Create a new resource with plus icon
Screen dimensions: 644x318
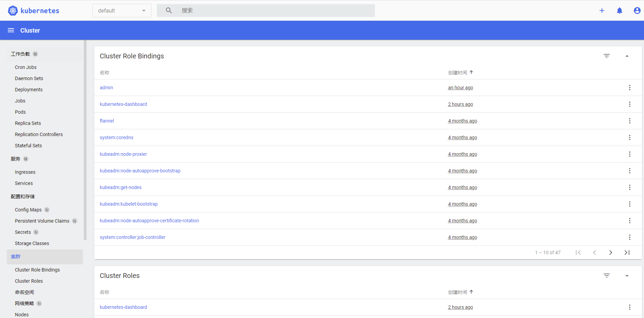(602, 11)
